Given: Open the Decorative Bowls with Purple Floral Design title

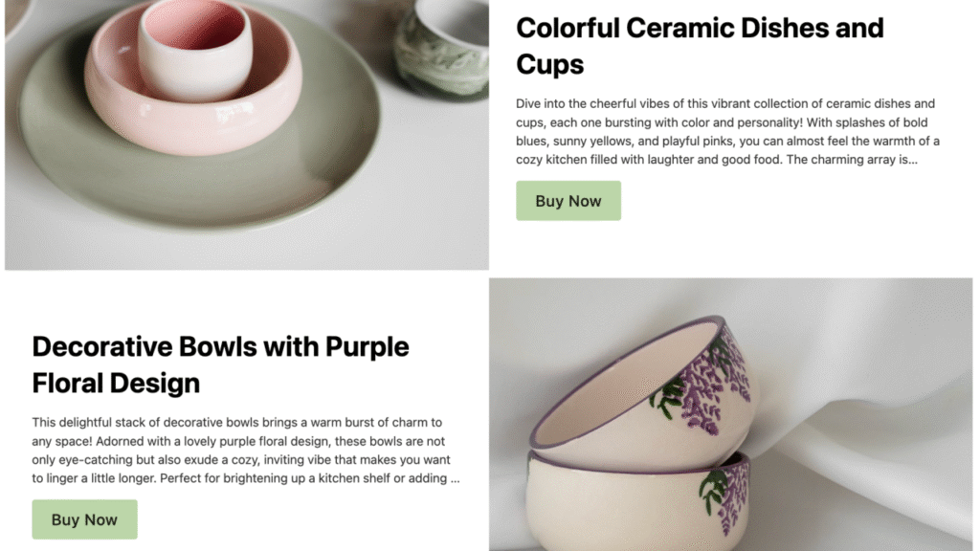Looking at the screenshot, I should pos(220,364).
